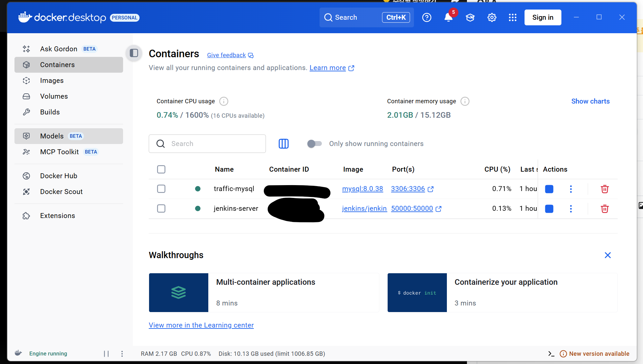643x364 pixels.
Task: Open the notifications bell icon
Action: (x=448, y=17)
